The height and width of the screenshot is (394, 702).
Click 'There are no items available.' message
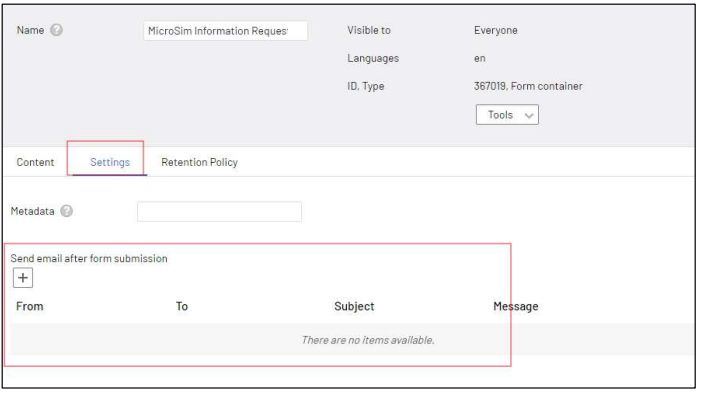click(x=368, y=340)
